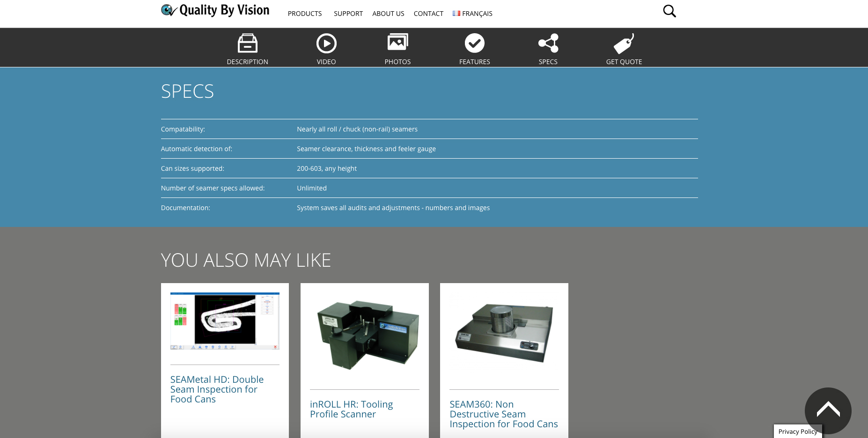Click the large 'SPECS' section heading
This screenshot has height=438, width=868.
click(187, 91)
